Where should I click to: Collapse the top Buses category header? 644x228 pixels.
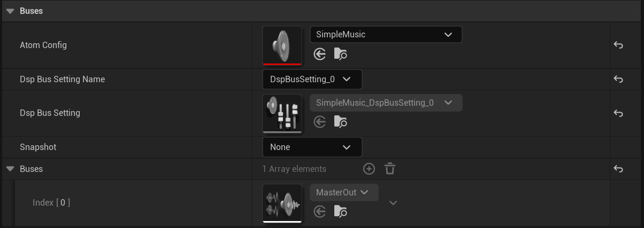(x=10, y=11)
